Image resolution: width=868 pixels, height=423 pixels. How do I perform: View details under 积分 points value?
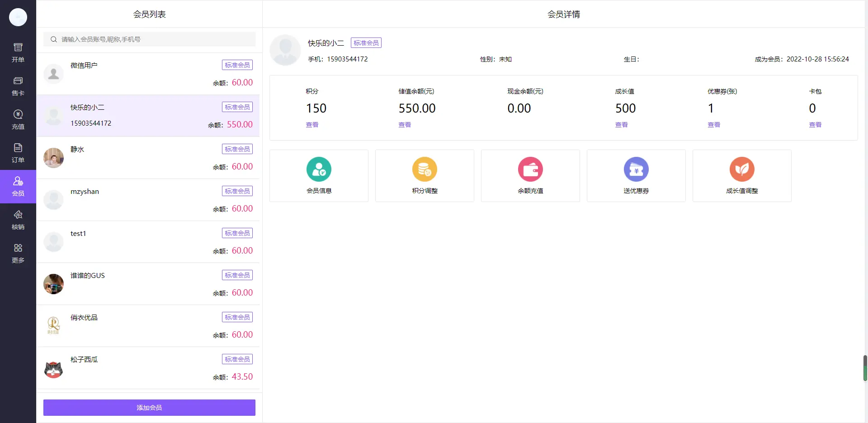[312, 125]
